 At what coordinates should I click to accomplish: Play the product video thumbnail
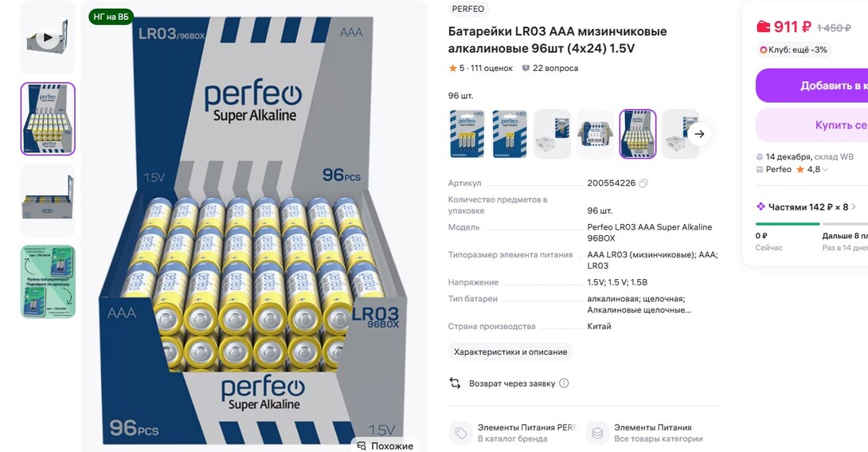48,37
